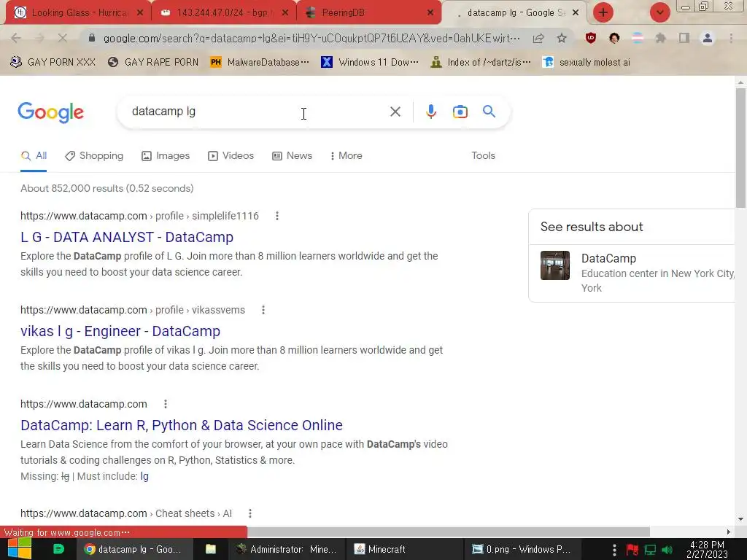747x560 pixels.
Task: Start voice search with the microphone icon
Action: (x=430, y=112)
